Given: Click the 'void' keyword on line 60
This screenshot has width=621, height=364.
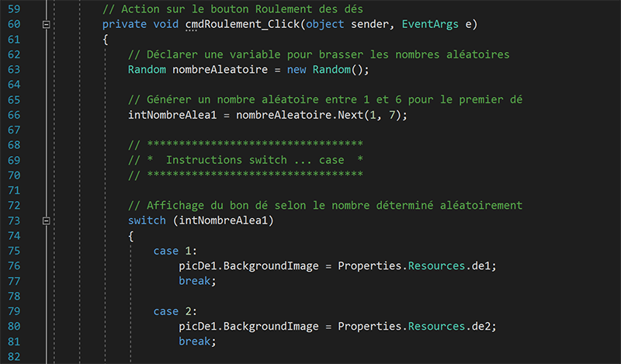Looking at the screenshot, I should pos(166,25).
